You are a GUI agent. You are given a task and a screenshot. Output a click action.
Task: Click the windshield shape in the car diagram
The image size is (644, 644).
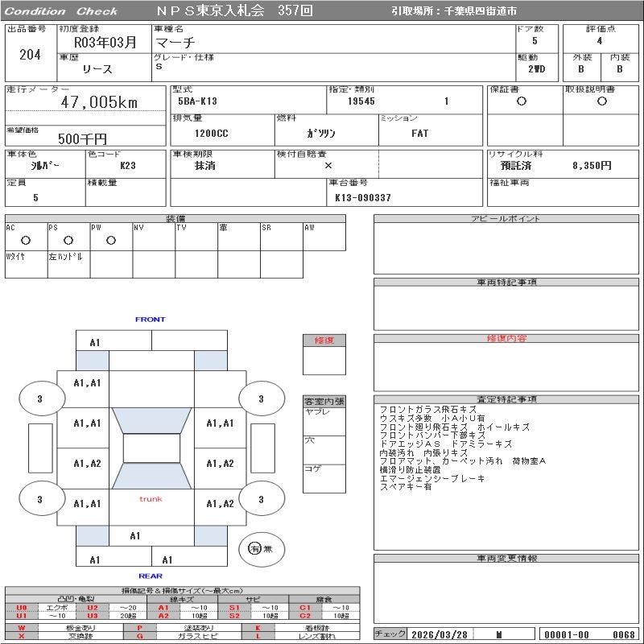[151, 419]
